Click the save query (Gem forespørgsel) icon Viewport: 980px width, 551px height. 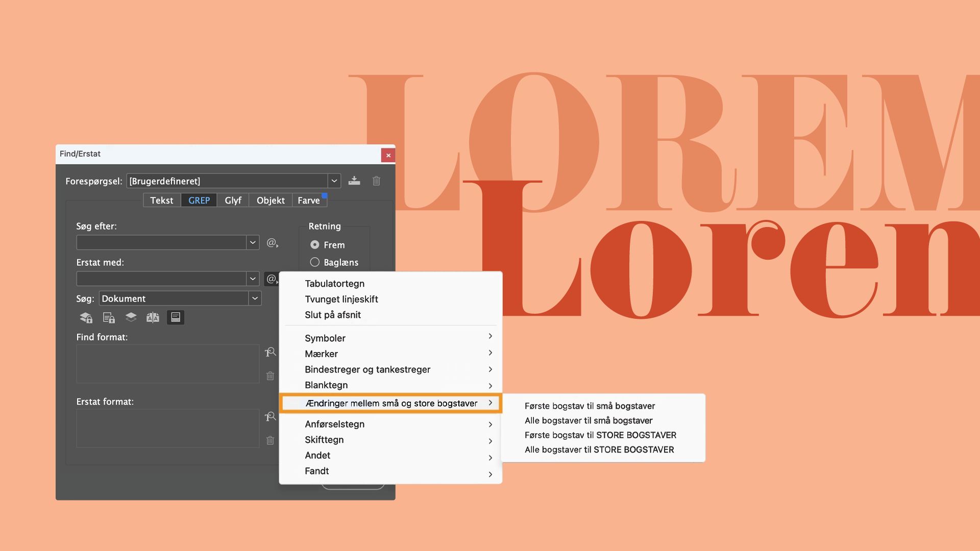354,181
